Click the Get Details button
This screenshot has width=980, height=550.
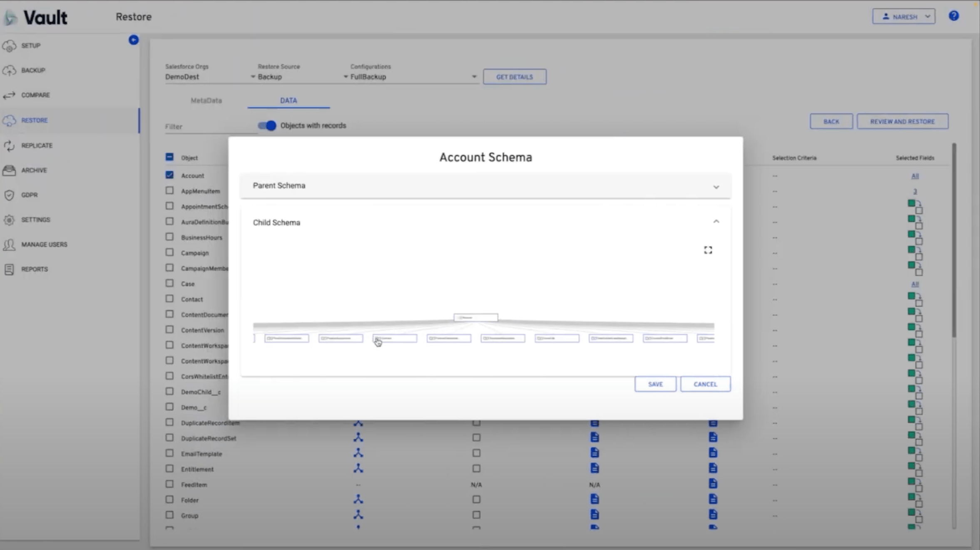pyautogui.click(x=514, y=76)
